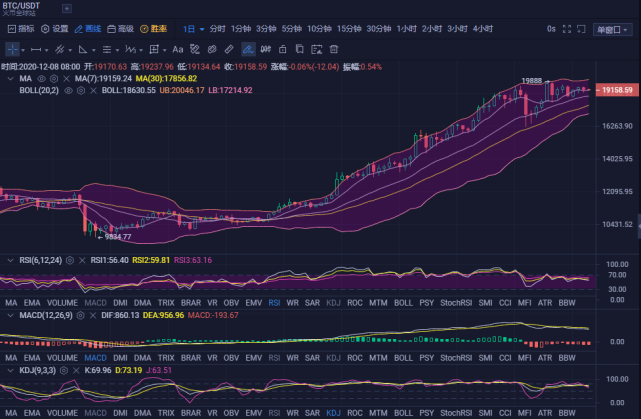
Task: Expand triangle shape tool options arrow
Action: point(94,50)
